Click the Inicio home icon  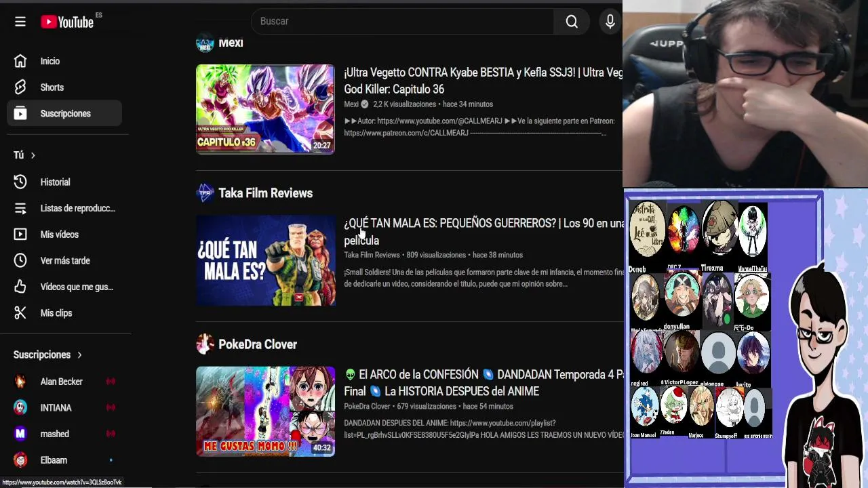pyautogui.click(x=20, y=61)
